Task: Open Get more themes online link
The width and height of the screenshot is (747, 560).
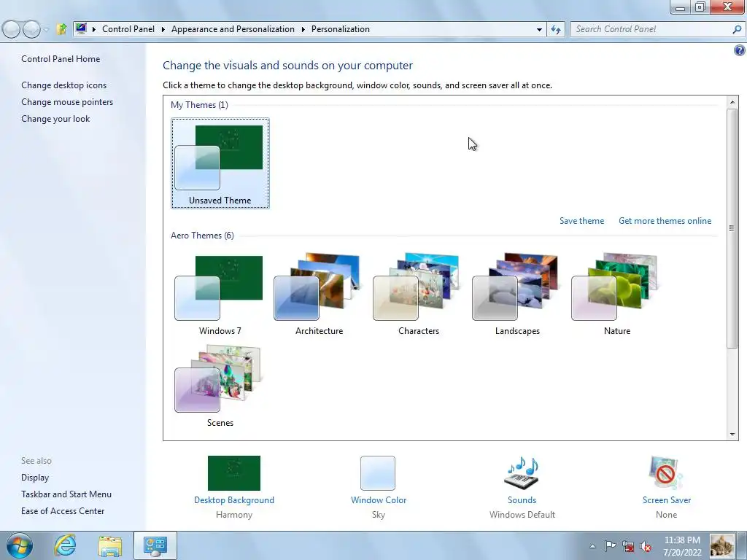Action: pos(665,221)
